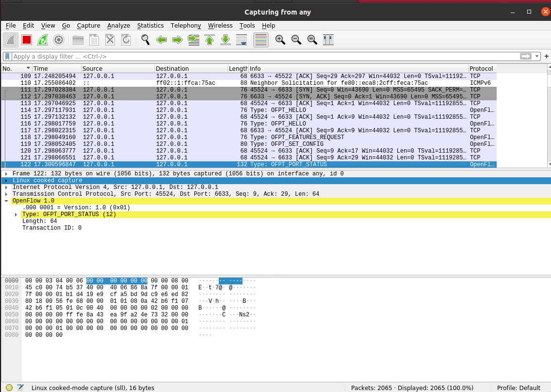551x392 pixels.
Task: Restart the current capture
Action: (43, 40)
